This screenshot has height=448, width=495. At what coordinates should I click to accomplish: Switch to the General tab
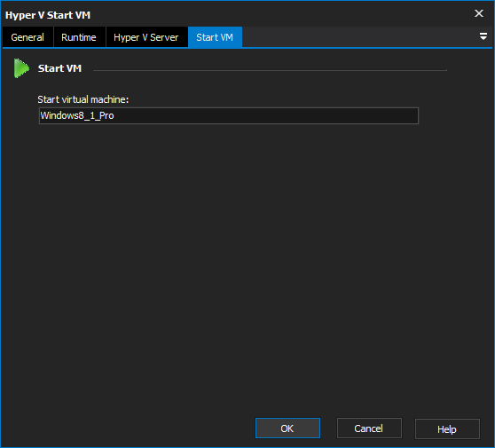(27, 37)
